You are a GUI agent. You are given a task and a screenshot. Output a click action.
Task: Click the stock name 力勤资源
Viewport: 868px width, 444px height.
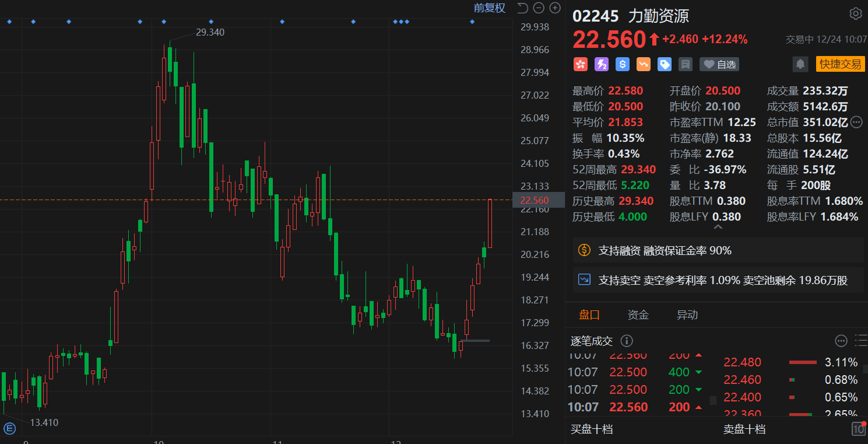pyautogui.click(x=658, y=15)
